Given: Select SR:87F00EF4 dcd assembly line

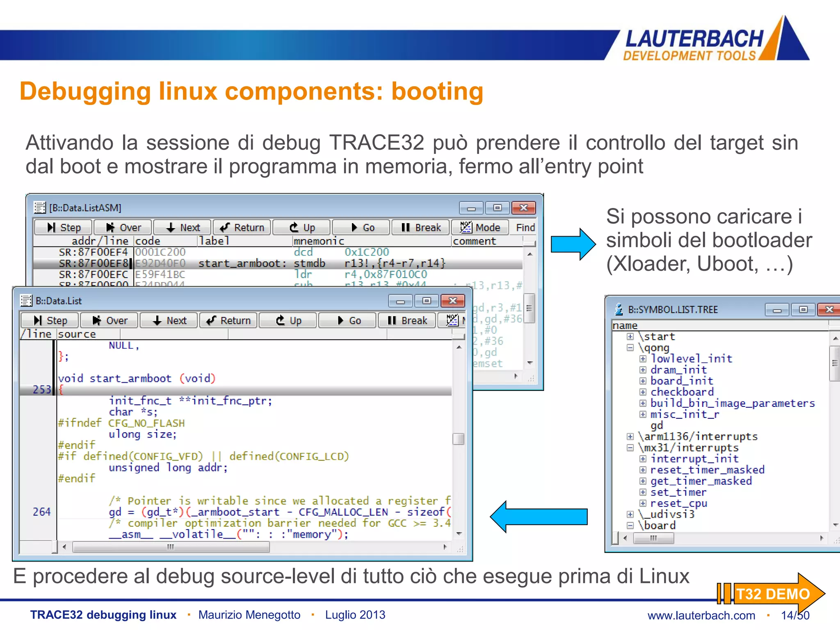Looking at the screenshot, I should [278, 252].
